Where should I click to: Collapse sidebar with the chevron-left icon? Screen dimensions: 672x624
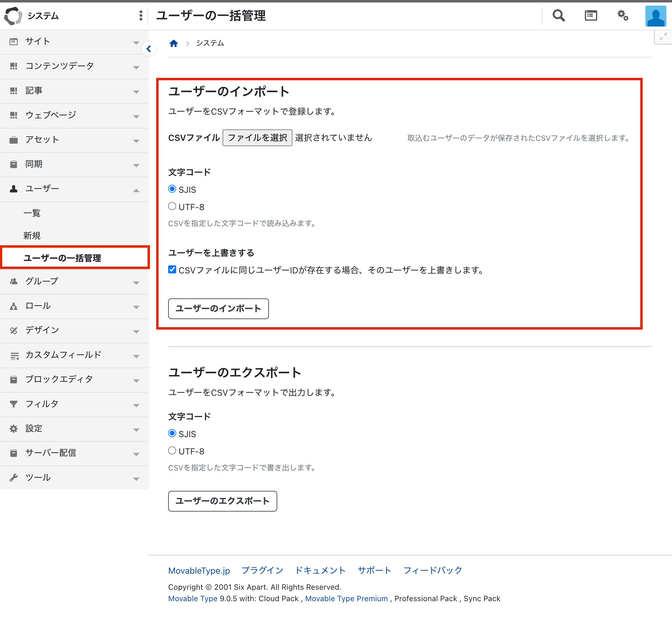click(x=149, y=49)
